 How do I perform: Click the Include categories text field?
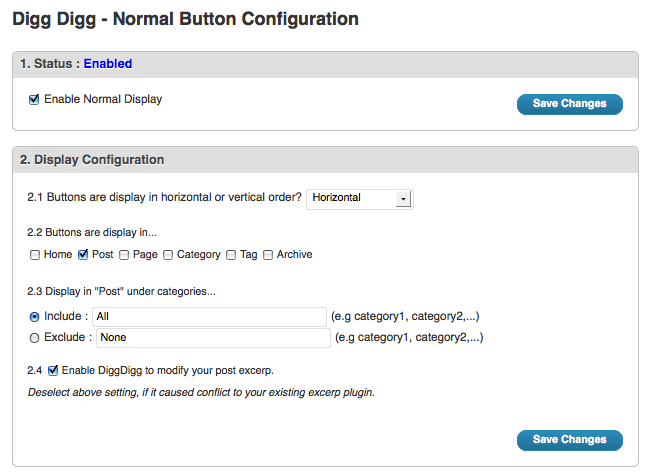210,316
